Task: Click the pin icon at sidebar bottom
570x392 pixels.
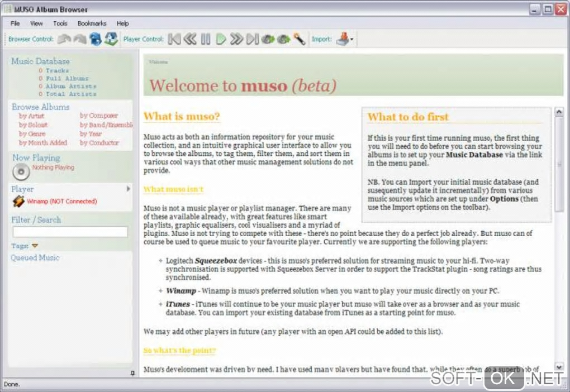Action: [x=132, y=373]
